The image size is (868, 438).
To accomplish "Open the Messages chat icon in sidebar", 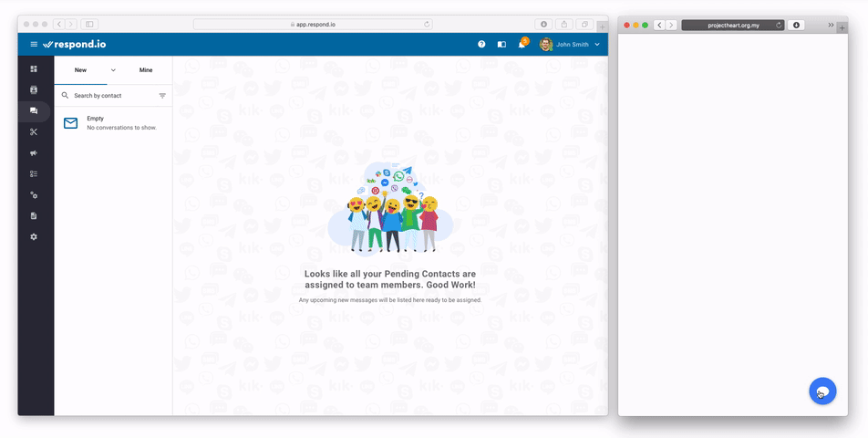I will point(34,110).
